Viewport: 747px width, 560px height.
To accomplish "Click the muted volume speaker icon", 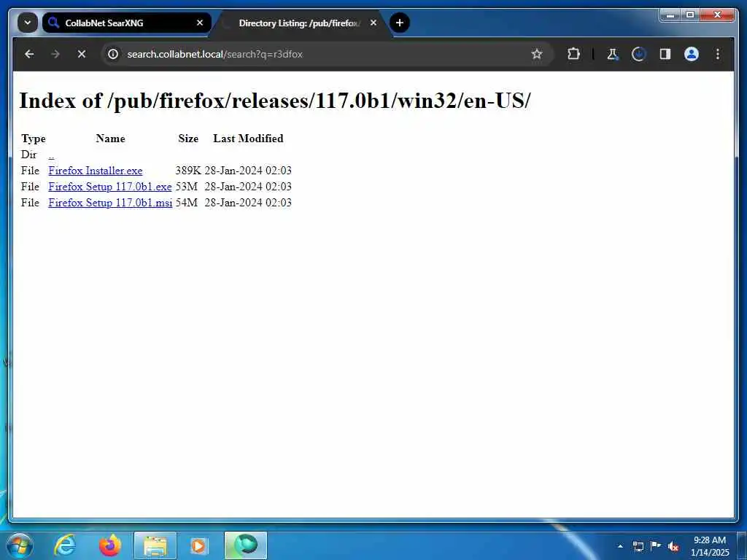I will point(673,547).
